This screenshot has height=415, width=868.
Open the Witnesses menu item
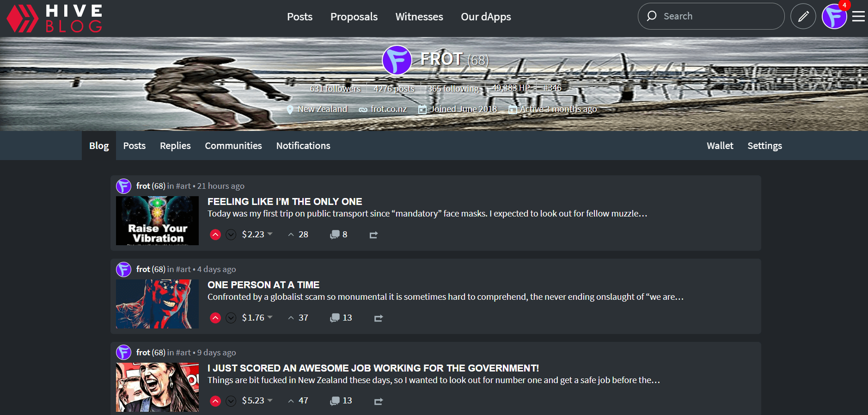[x=419, y=17]
